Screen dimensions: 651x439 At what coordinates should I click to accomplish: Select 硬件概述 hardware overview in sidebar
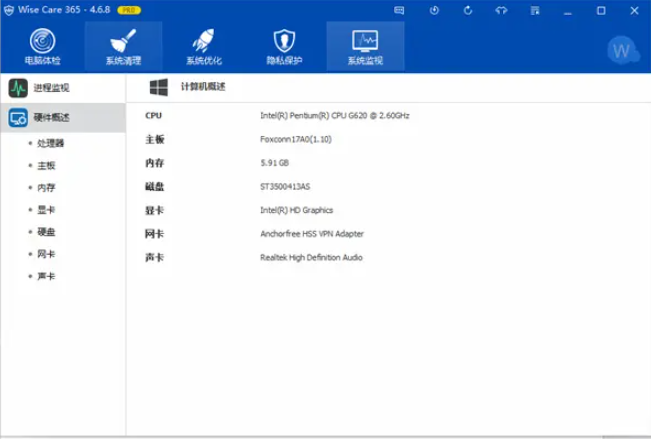(63, 118)
